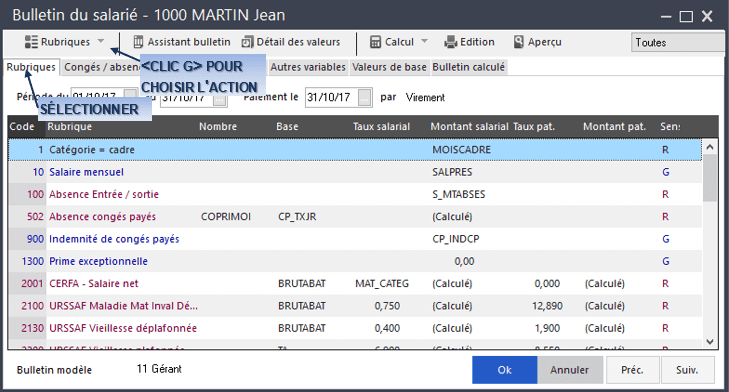Screen dimensions: 729x392
Task: Select the row URSSAF Vieillesse déplafonnée
Action: click(x=355, y=328)
